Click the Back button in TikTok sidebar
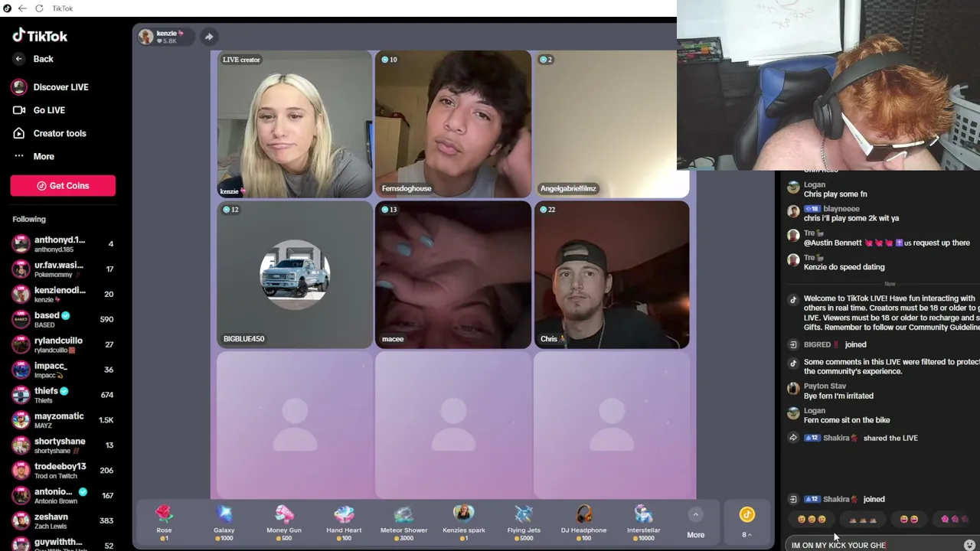980x551 pixels. (34, 59)
